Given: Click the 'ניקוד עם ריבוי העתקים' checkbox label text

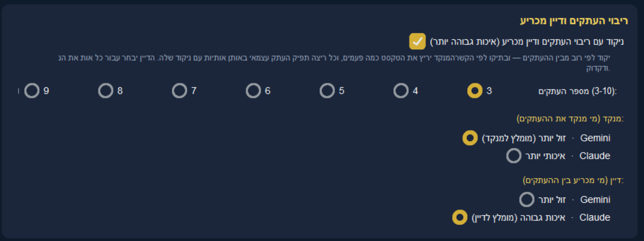Looking at the screenshot, I should (x=527, y=42).
